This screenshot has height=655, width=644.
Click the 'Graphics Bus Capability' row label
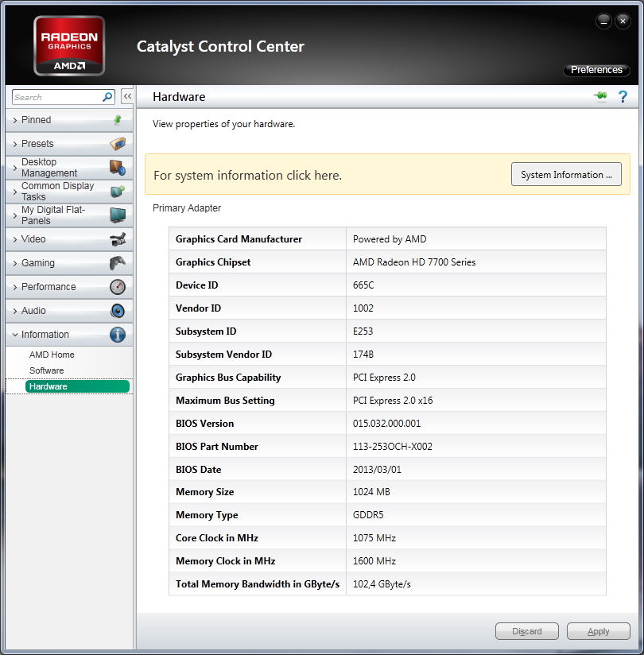pyautogui.click(x=228, y=378)
